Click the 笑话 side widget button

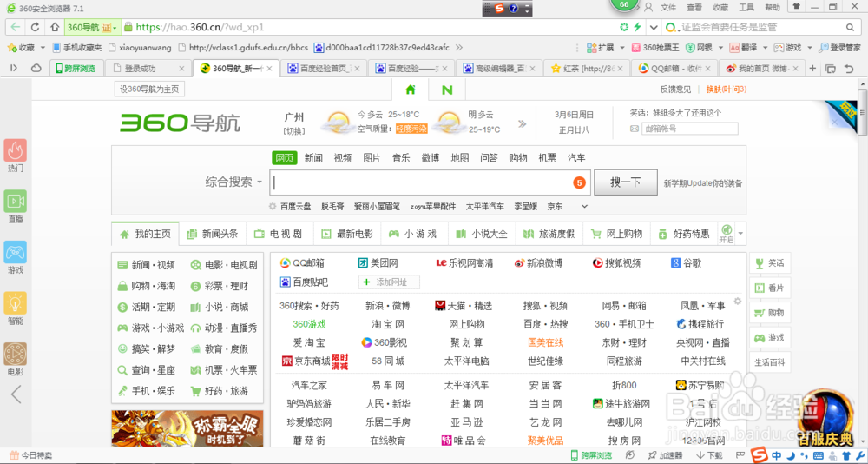pyautogui.click(x=770, y=262)
